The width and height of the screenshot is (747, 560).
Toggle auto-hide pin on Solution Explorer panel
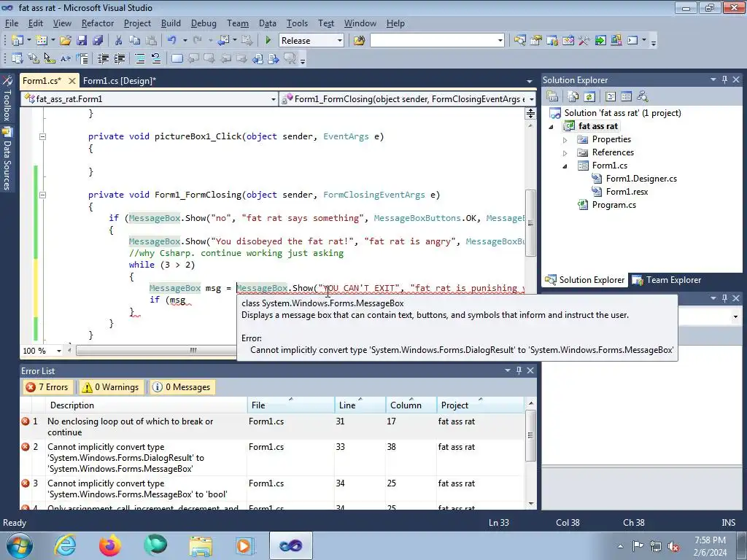coord(724,79)
